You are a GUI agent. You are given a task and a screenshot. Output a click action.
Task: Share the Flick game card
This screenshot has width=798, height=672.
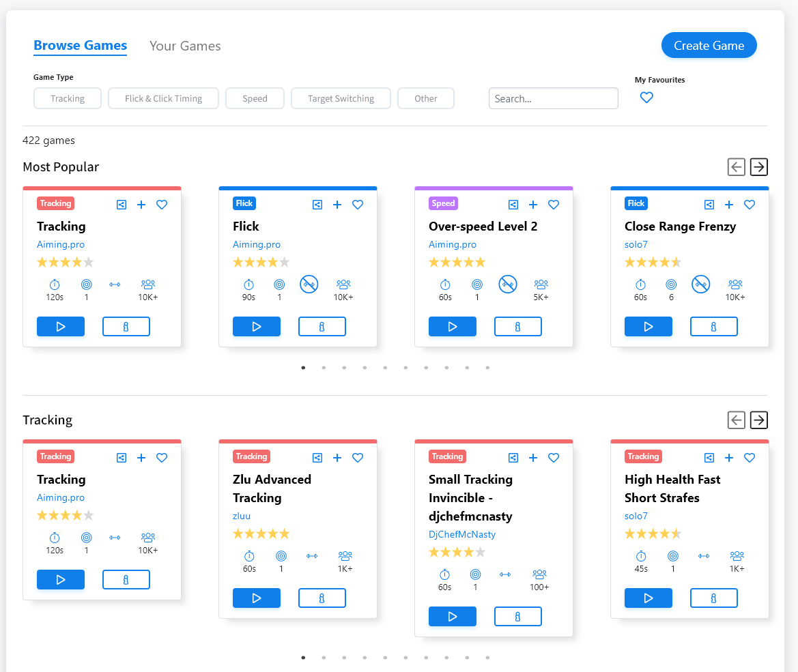[317, 204]
